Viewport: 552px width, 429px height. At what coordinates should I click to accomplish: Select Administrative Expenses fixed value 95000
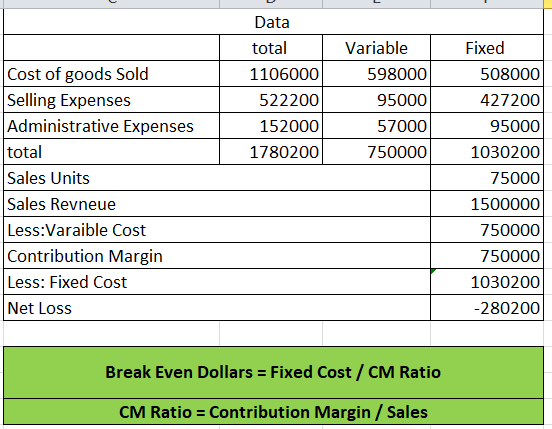click(x=487, y=126)
